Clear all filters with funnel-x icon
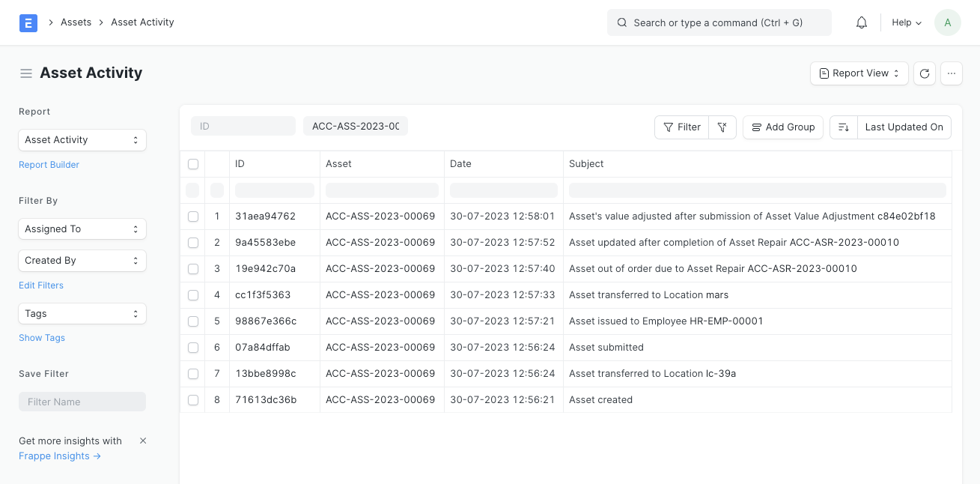 click(722, 127)
